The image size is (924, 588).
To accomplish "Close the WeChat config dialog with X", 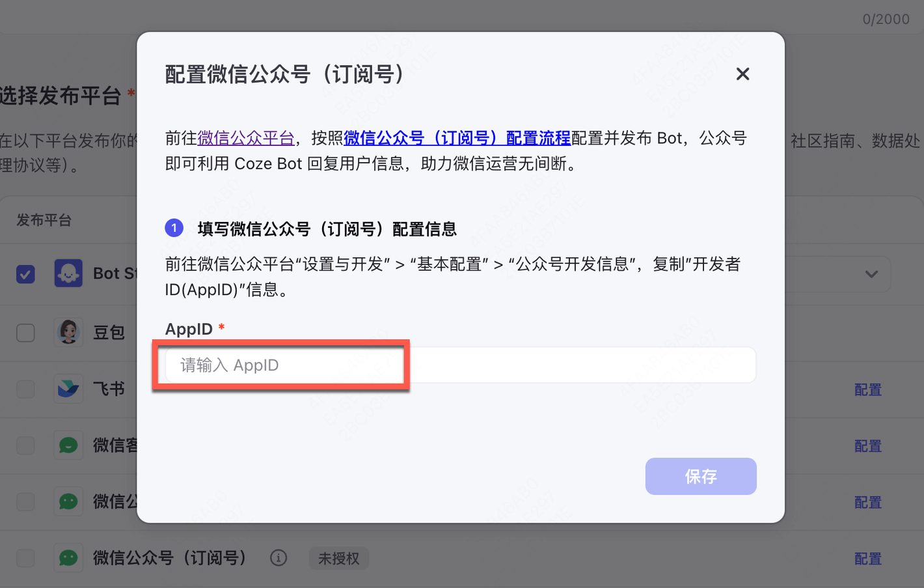I will tap(742, 74).
